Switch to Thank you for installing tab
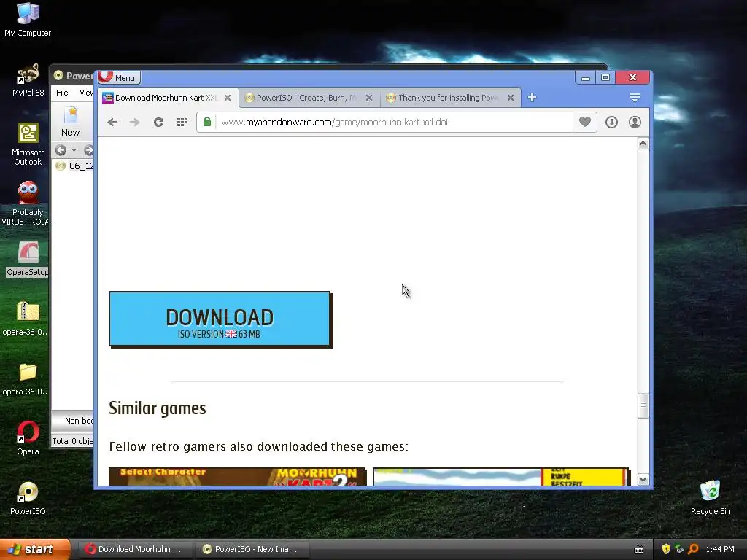747x560 pixels. click(449, 98)
